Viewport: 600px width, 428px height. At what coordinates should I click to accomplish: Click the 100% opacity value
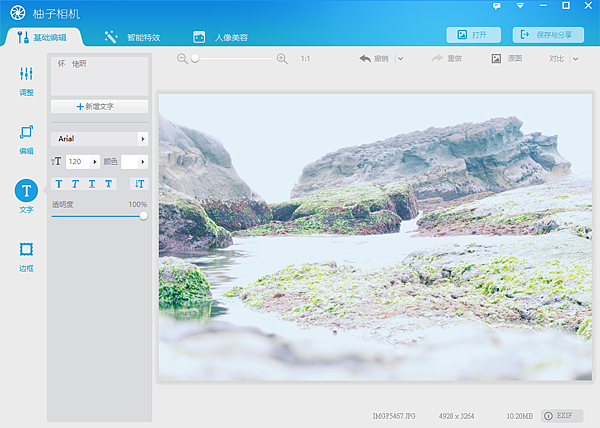point(138,204)
